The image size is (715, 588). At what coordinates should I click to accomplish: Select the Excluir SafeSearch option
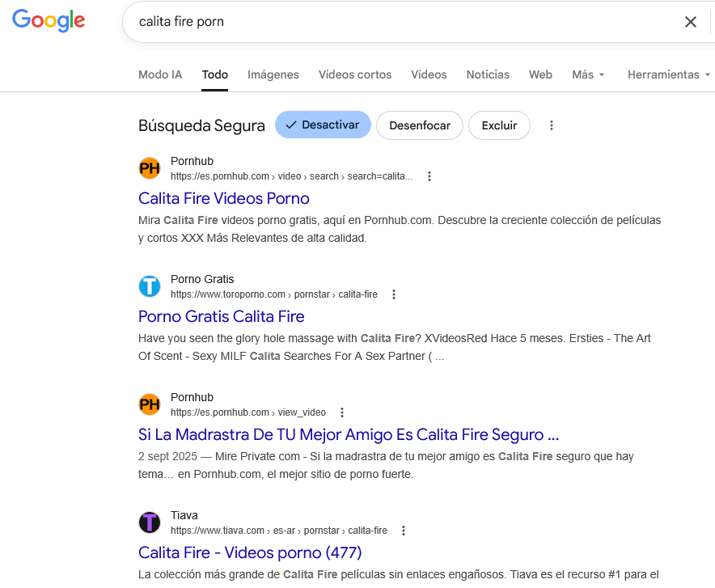(499, 125)
